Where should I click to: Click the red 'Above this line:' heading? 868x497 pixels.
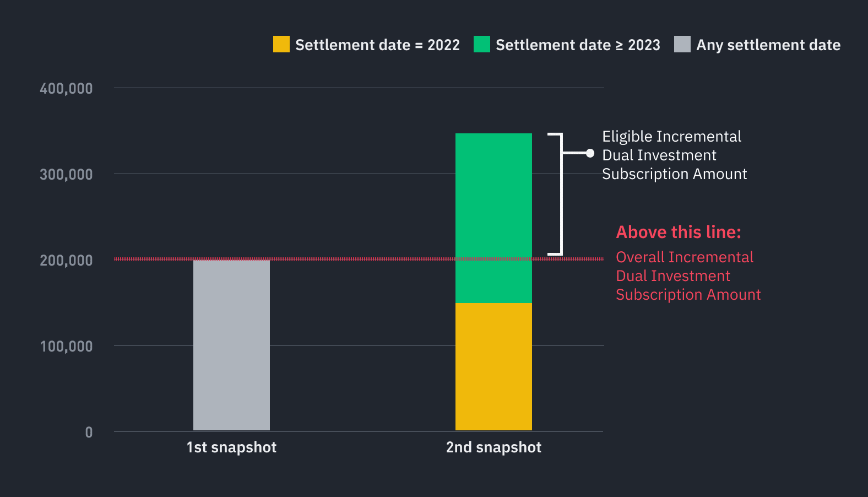(679, 232)
